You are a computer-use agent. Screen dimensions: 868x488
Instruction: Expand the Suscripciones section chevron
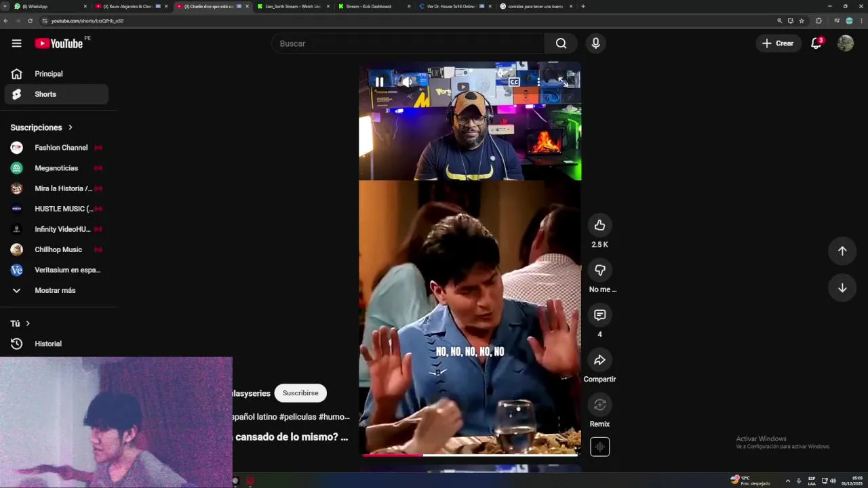(70, 127)
